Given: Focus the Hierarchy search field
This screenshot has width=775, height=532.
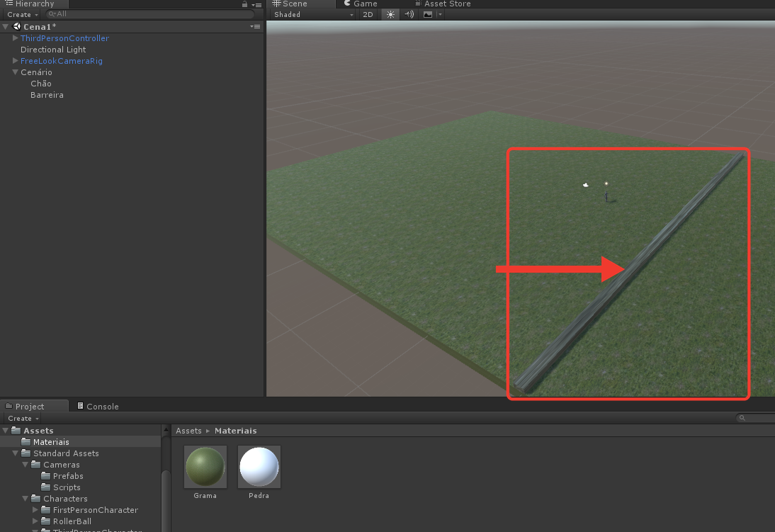Looking at the screenshot, I should click(149, 14).
